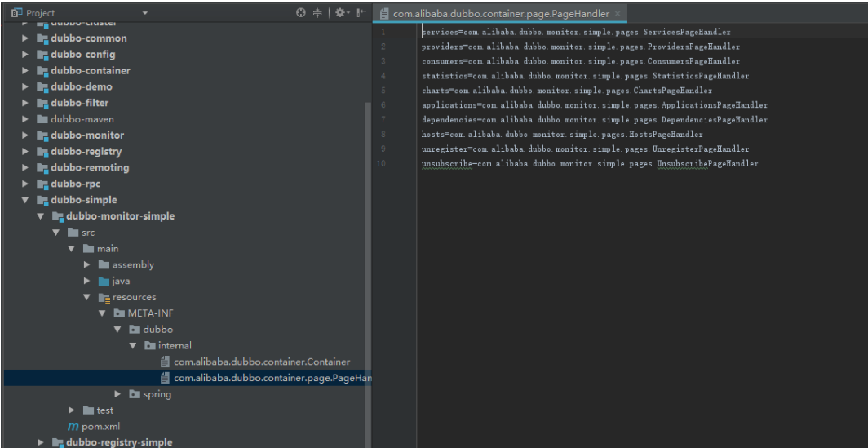Click the collapse all icon in Project panel
This screenshot has height=448, width=868.
click(x=317, y=13)
